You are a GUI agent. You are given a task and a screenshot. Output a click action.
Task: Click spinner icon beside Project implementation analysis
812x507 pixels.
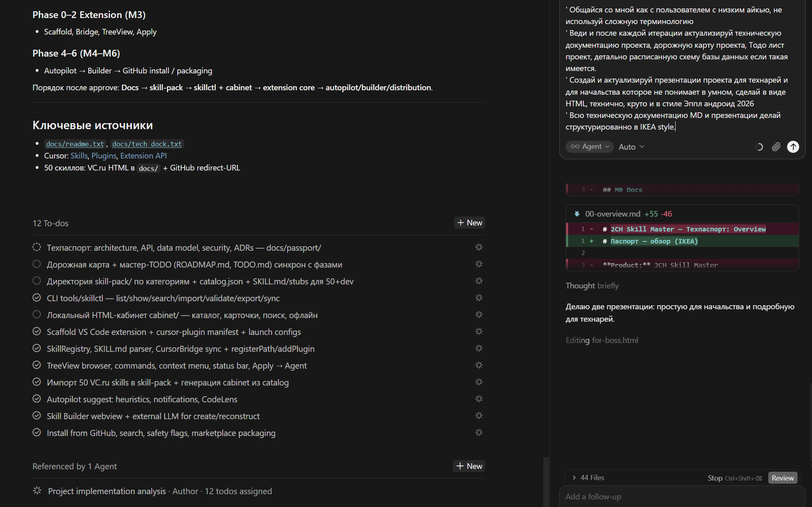point(37,491)
